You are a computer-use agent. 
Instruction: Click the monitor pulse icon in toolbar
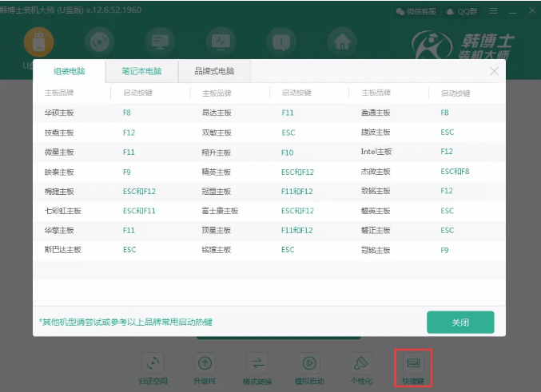[x=221, y=42]
